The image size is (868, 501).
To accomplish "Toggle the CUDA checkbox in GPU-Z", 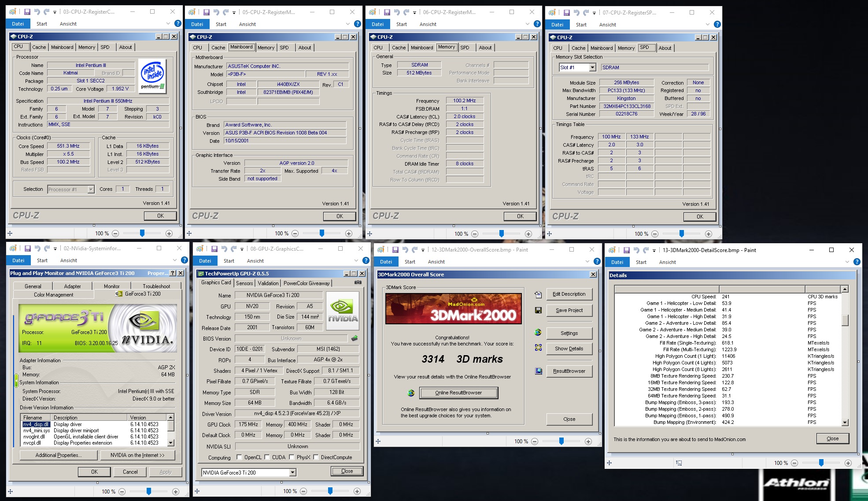I will pos(267,457).
